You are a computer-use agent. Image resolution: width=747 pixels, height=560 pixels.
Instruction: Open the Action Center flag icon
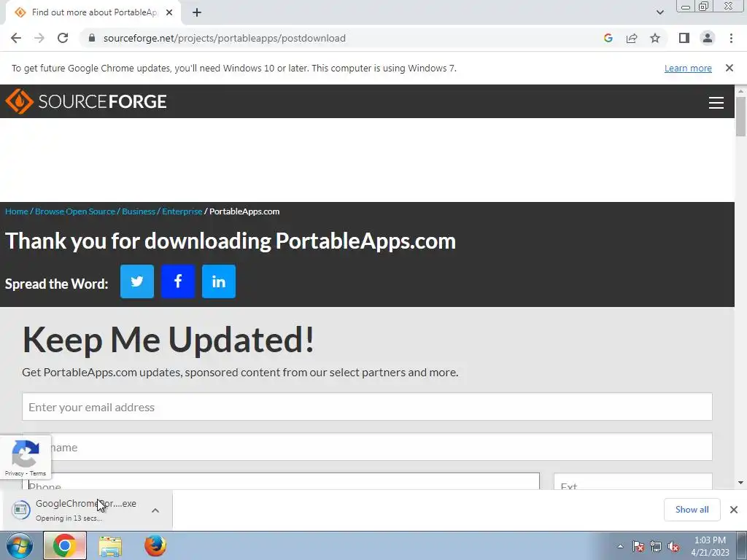point(638,546)
